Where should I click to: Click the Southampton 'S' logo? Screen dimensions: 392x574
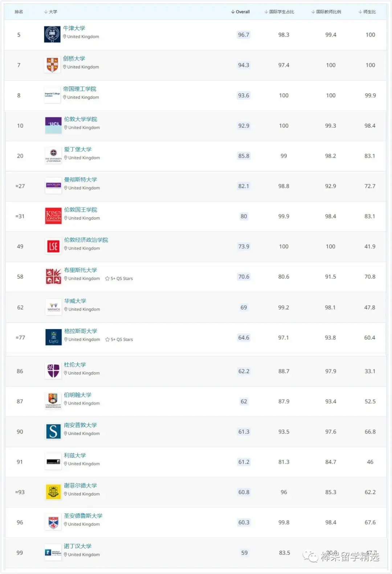pyautogui.click(x=53, y=431)
